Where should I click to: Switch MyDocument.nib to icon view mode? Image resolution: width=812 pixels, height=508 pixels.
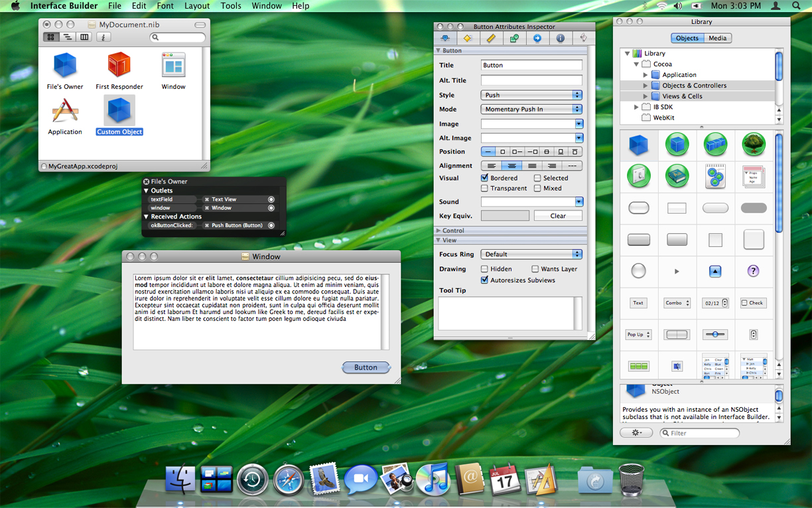[50, 37]
